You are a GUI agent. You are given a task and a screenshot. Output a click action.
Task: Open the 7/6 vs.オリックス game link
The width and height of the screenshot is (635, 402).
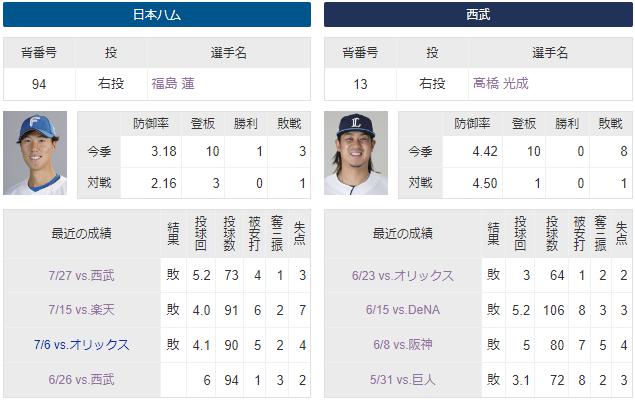click(x=81, y=345)
